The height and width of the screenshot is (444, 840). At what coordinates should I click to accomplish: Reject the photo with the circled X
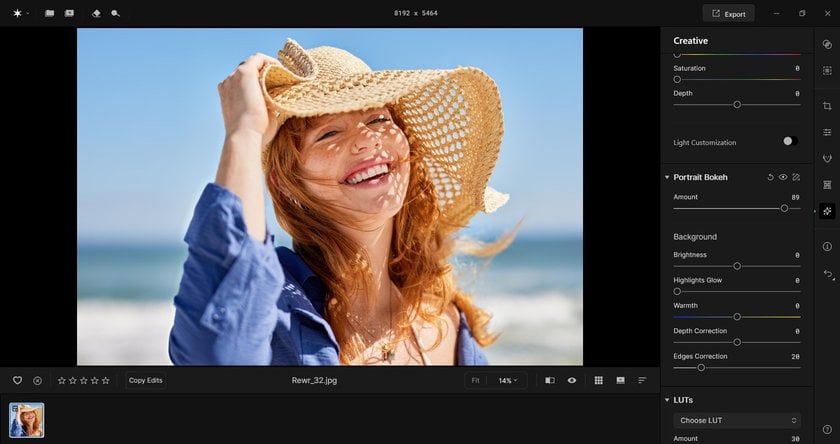38,380
